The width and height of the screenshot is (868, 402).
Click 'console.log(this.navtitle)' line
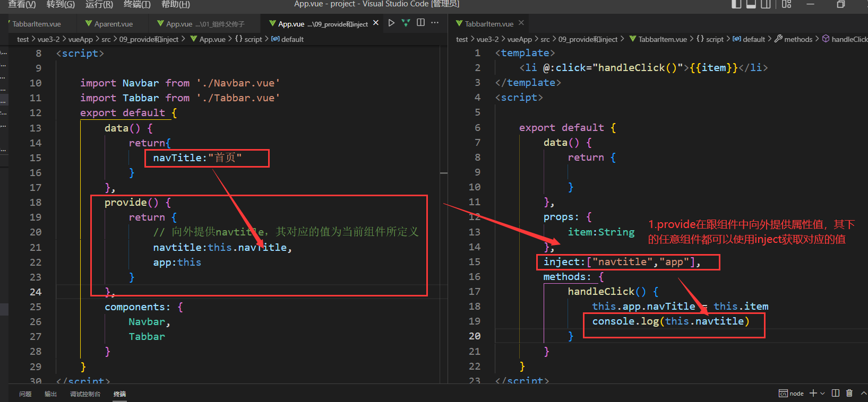point(671,321)
